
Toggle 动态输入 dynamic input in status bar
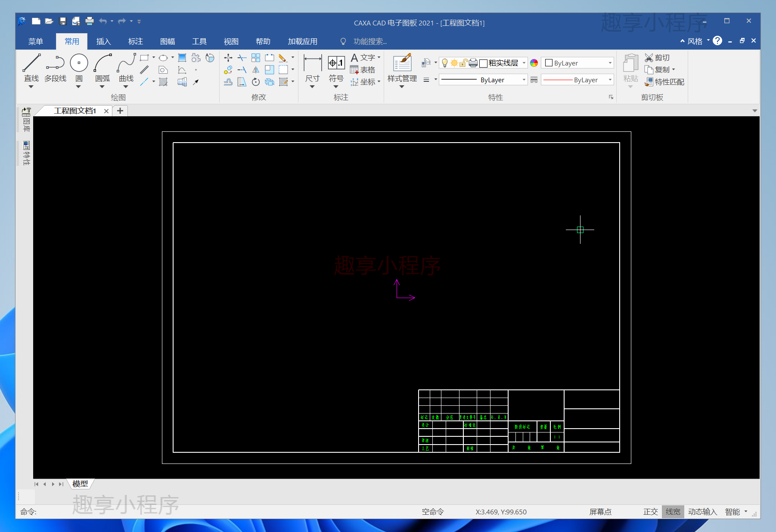[x=702, y=512]
